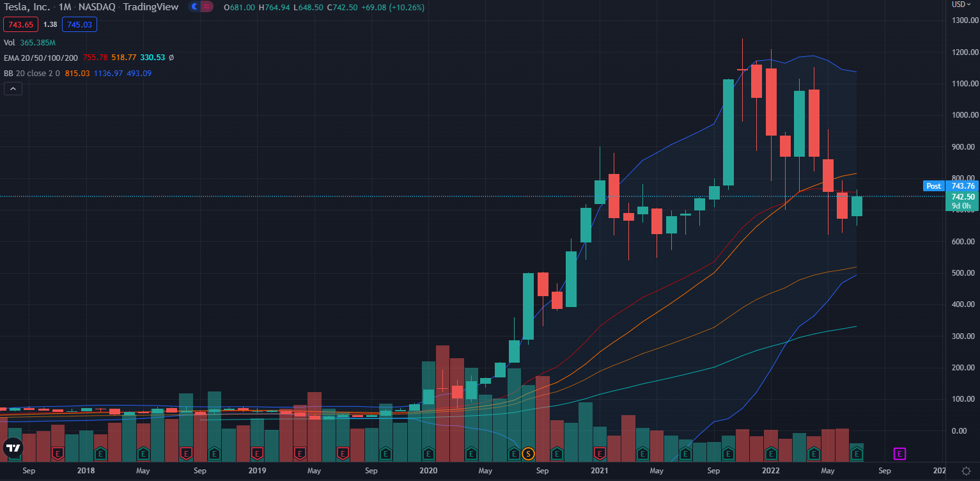Open the red earnings marker above 2019 label
The height and width of the screenshot is (481, 980).
tap(257, 454)
